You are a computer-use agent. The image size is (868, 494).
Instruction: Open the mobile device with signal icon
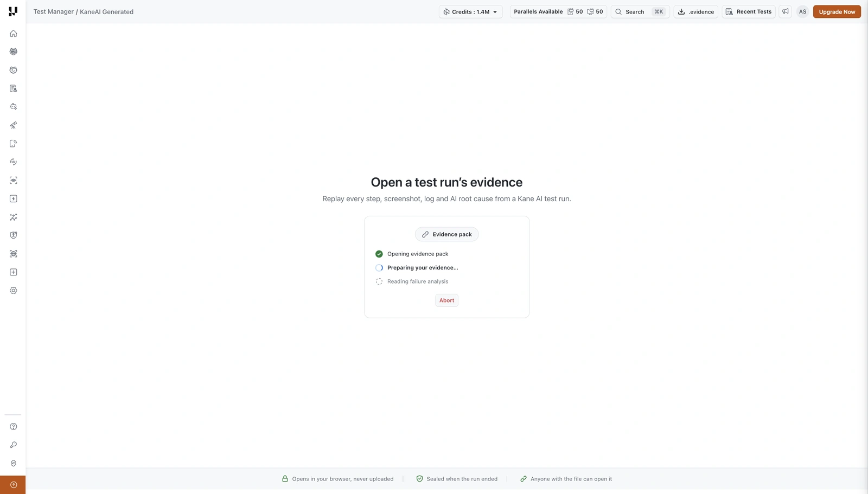pyautogui.click(x=14, y=144)
